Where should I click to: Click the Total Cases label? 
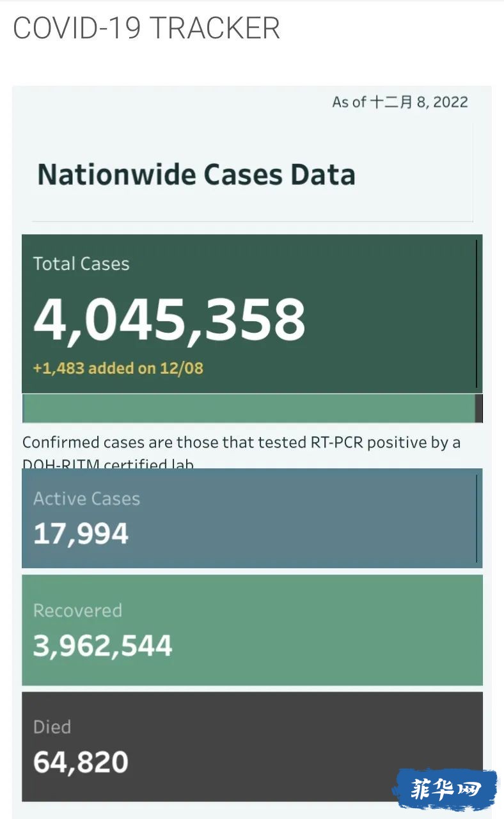click(x=81, y=264)
